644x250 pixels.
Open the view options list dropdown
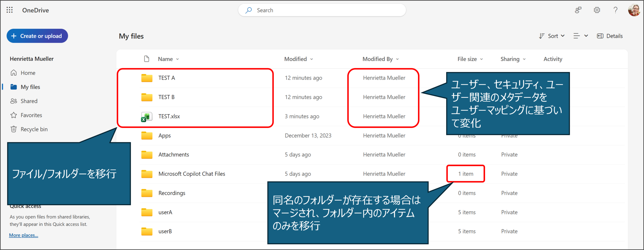pos(581,36)
